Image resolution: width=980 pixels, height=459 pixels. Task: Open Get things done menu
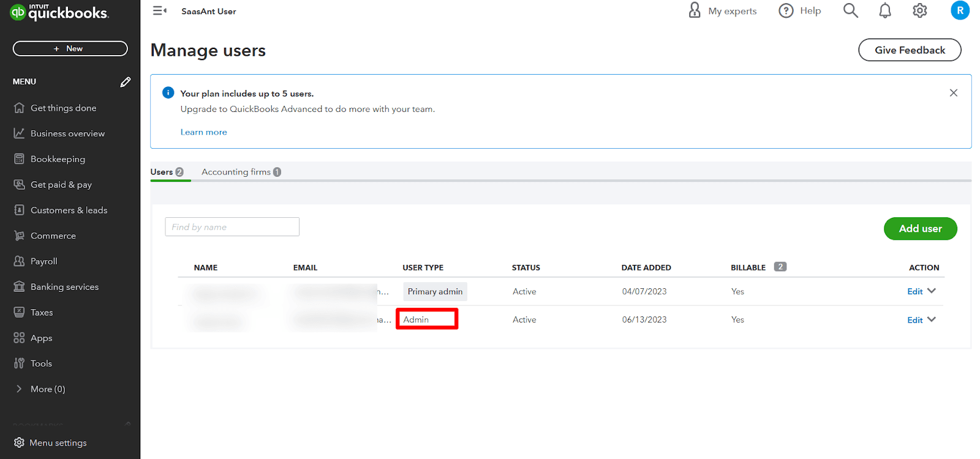point(64,108)
